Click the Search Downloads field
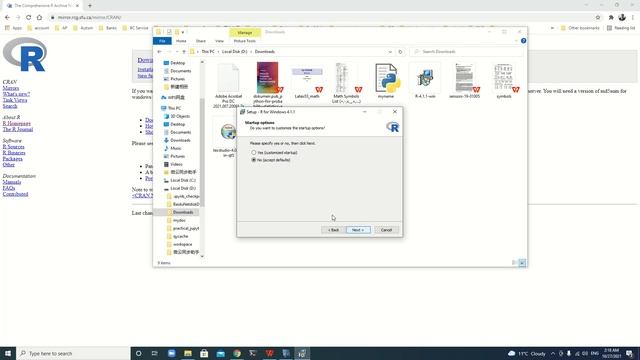Viewport: 640px width, 360px height. pos(467,52)
